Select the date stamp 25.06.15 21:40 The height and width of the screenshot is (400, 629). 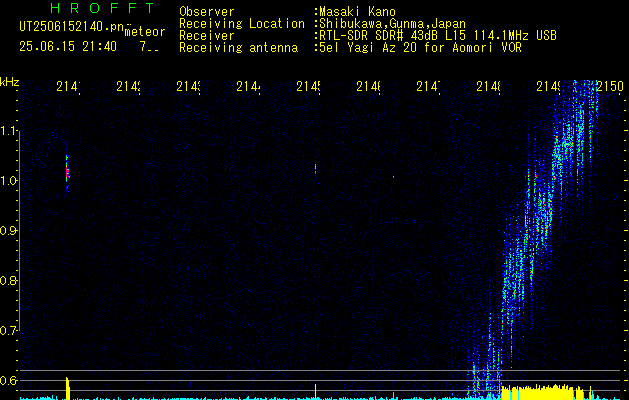point(68,47)
